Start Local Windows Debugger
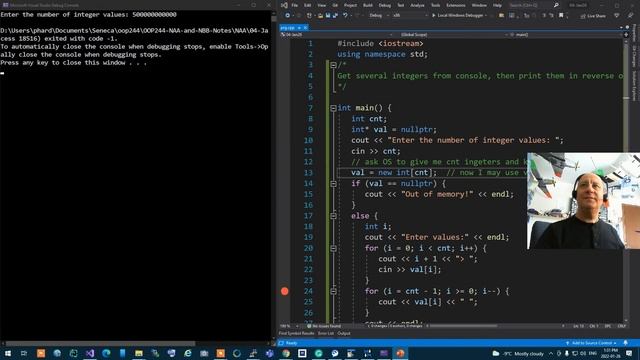Viewport: 640px width, 360px height. [x=460, y=16]
